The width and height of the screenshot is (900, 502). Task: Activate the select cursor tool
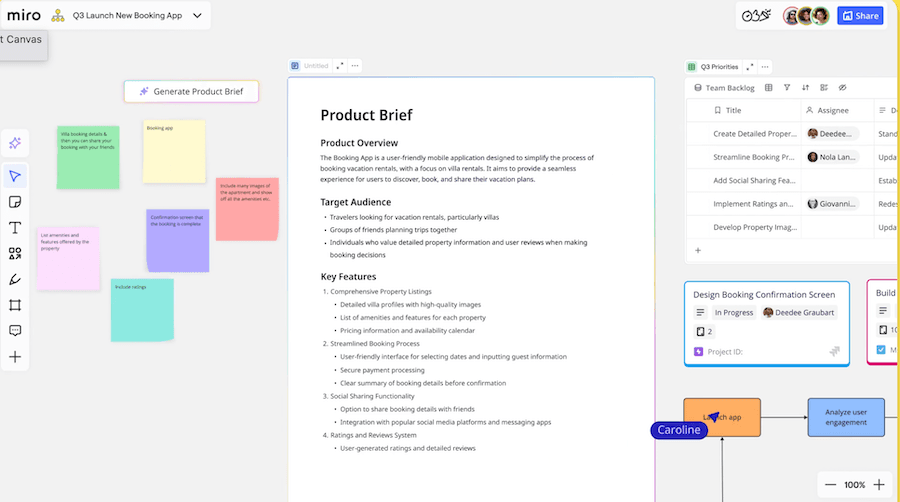[15, 177]
